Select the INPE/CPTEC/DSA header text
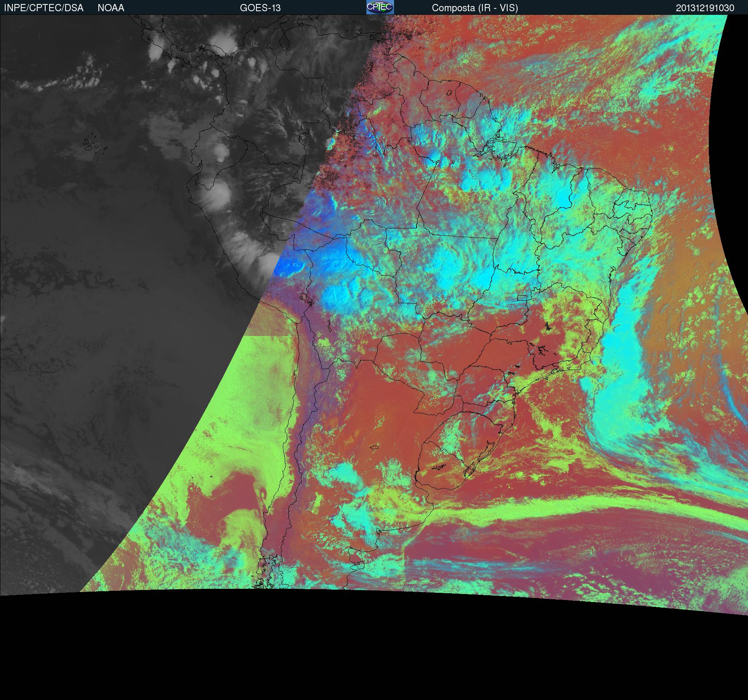The width and height of the screenshot is (748, 700). point(44,8)
